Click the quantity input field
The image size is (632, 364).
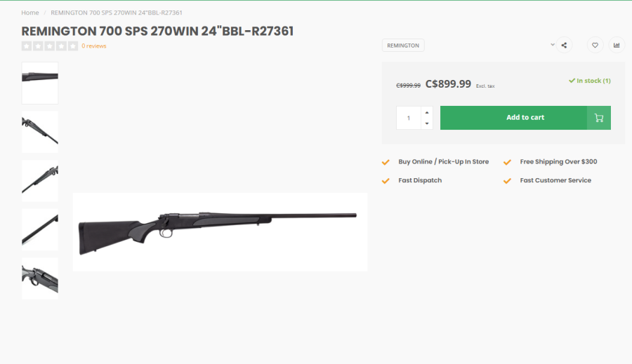click(409, 118)
